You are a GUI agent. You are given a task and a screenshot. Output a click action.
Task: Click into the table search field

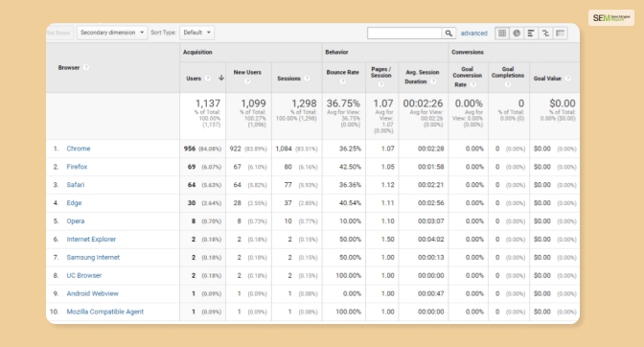tap(404, 34)
